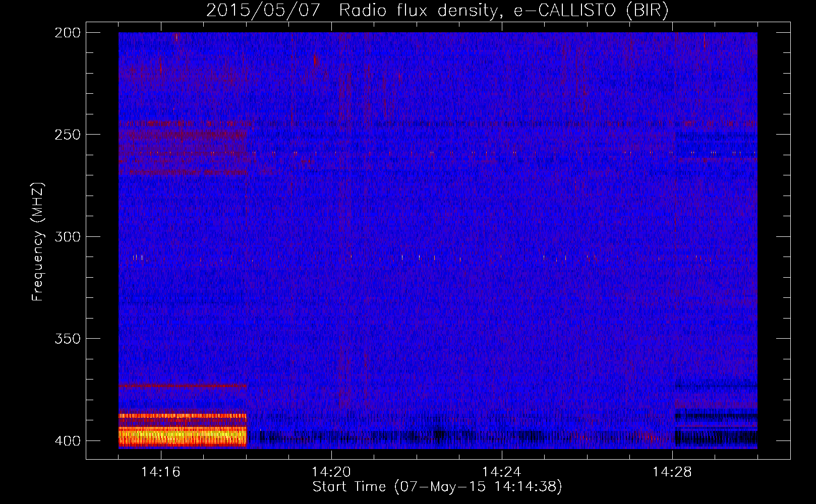Click the 250 frequency tick label

point(68,135)
